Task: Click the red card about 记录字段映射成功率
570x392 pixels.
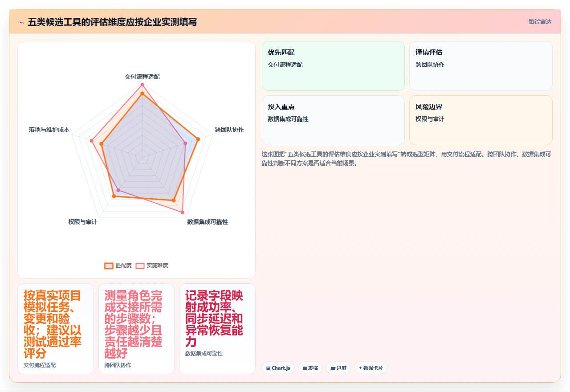Action: 217,329
